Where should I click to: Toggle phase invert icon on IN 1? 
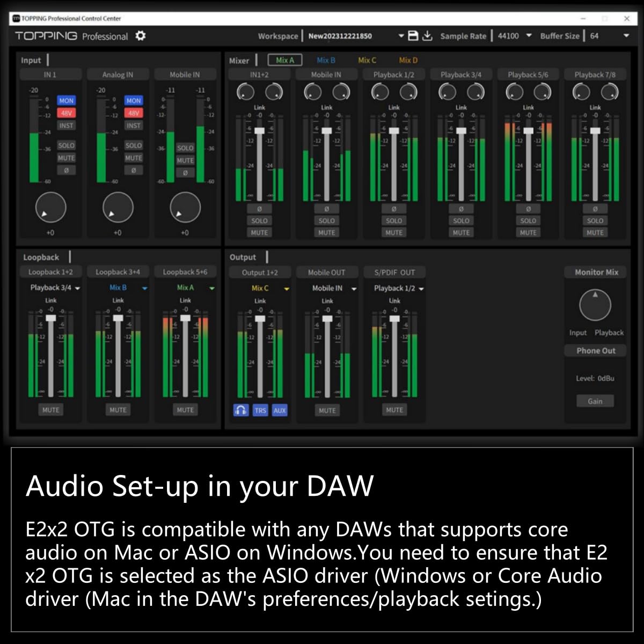pos(66,170)
